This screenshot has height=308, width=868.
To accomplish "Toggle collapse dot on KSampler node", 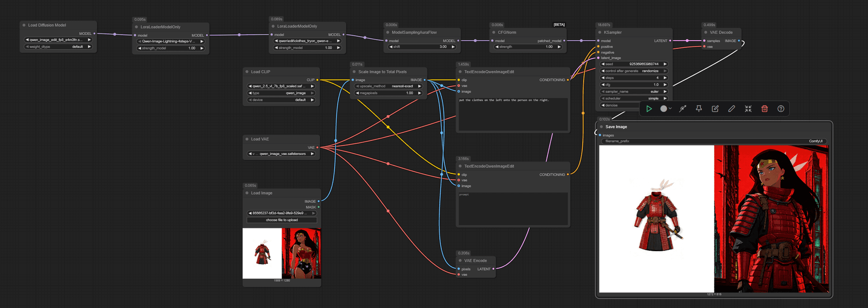I will point(600,33).
